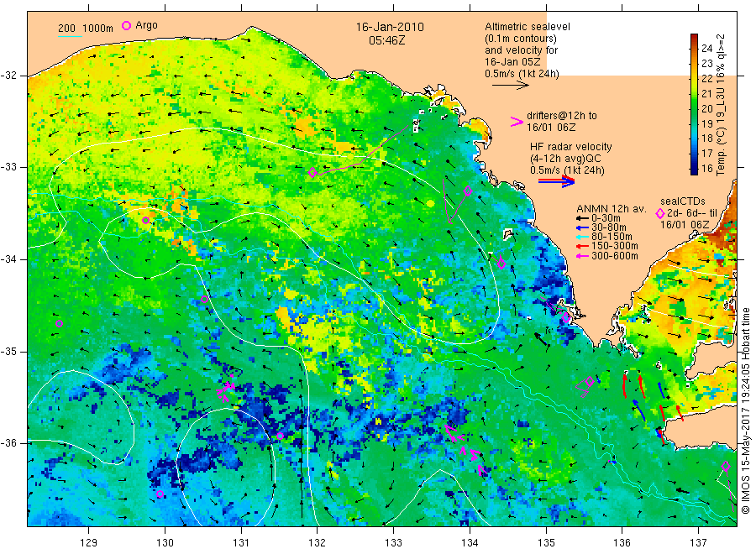This screenshot has height=554, width=756.
Task: Click the black altimetric velocity scale arrow
Action: pyautogui.click(x=511, y=86)
